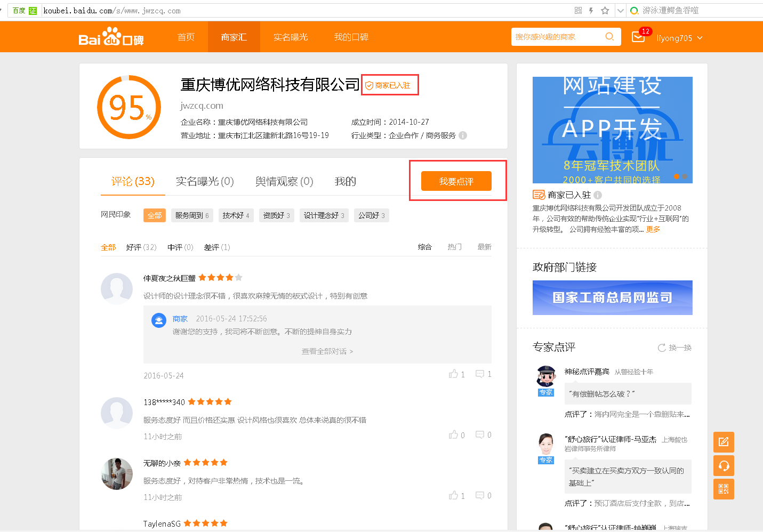The height and width of the screenshot is (532, 763).
Task: Filter by 公司好 3 tag
Action: [372, 215]
